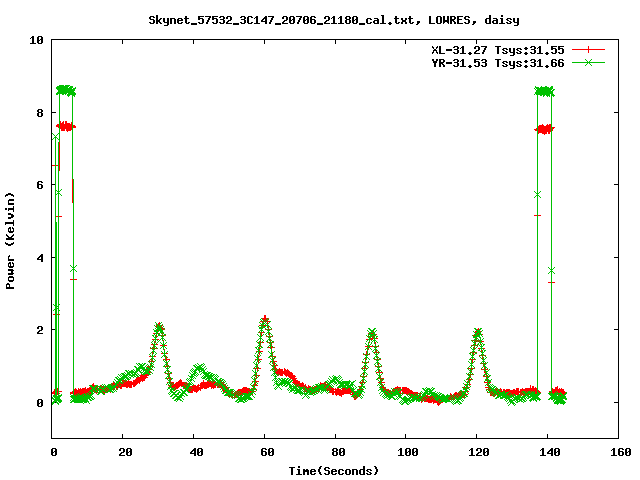Click the y-axis tick label 2
Viewport: 640px width, 480px height.
pyautogui.click(x=40, y=330)
